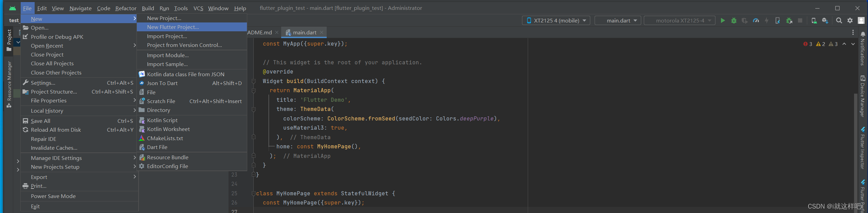Jump to next highlighted error arrow
This screenshot has width=868, height=213.
853,44
